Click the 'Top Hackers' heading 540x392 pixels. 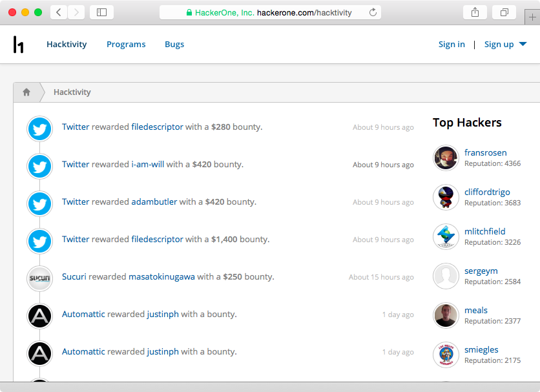pos(467,123)
